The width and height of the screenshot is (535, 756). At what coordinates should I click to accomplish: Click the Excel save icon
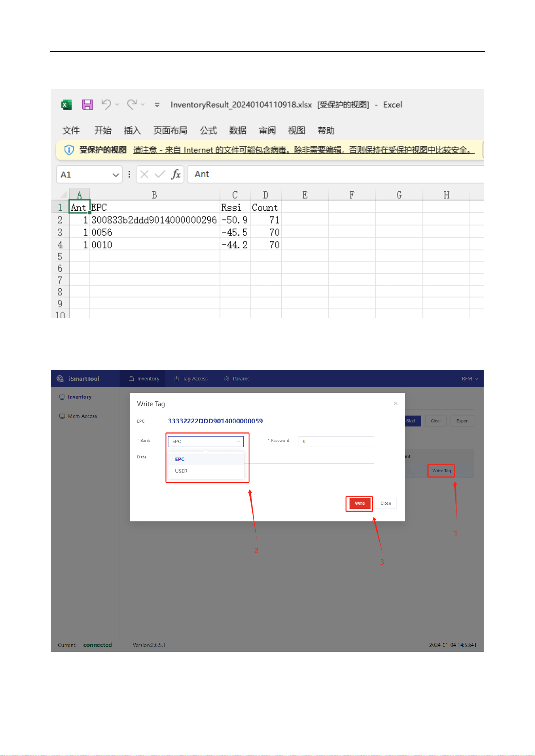87,105
